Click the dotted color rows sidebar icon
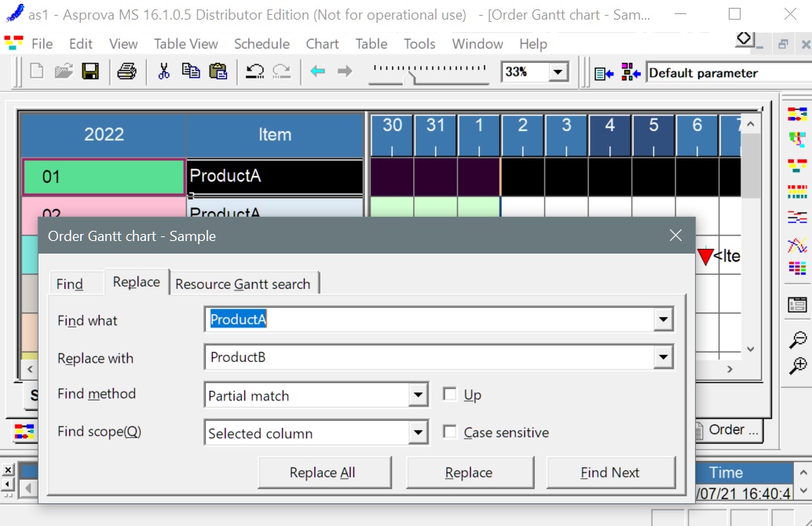 tap(798, 192)
